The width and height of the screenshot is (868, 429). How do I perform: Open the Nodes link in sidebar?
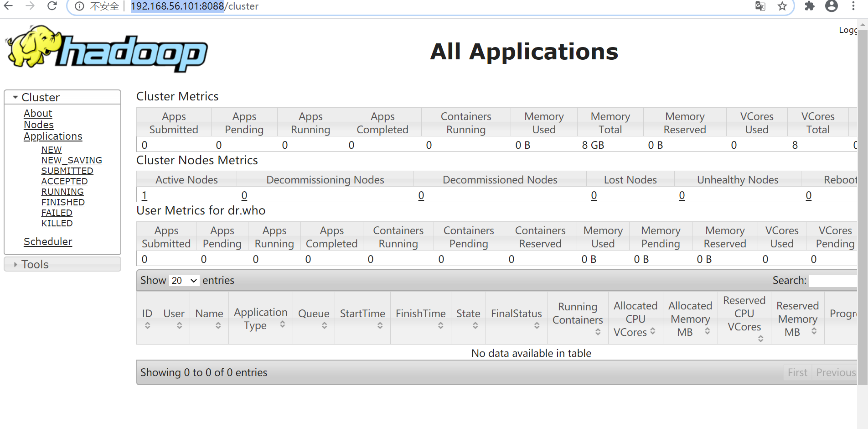click(39, 125)
